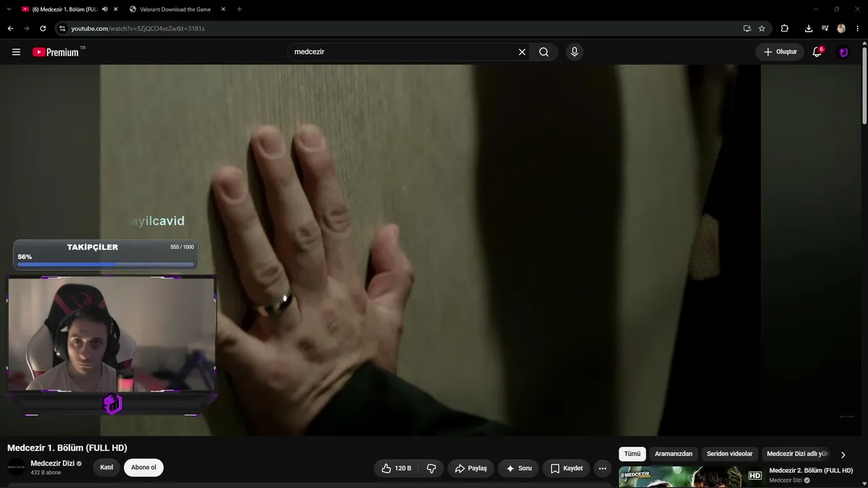Select the Medcezir Dizi adlı yük... chip
The height and width of the screenshot is (488, 868).
coord(797,454)
